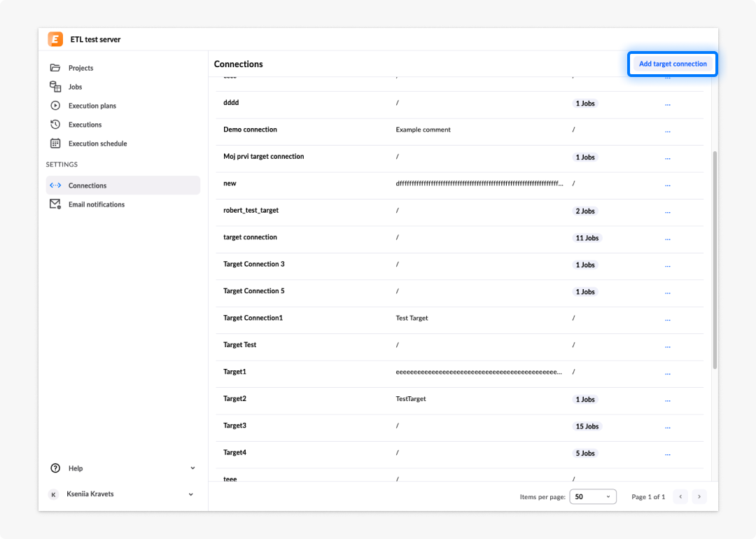
Task: Click the Help question mark icon
Action: point(55,468)
